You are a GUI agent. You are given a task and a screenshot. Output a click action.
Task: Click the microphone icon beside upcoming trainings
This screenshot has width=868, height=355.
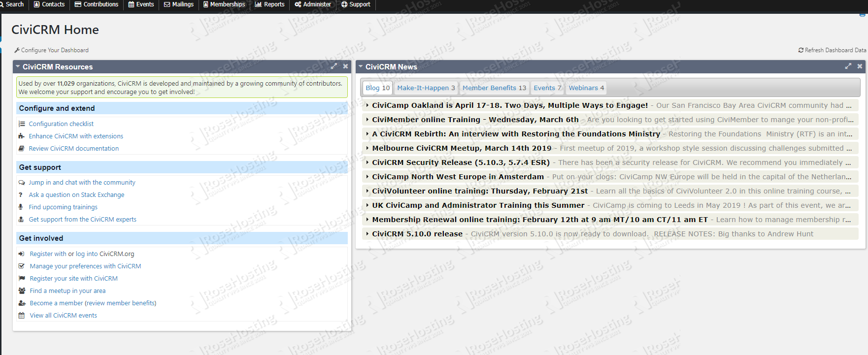pyautogui.click(x=21, y=207)
